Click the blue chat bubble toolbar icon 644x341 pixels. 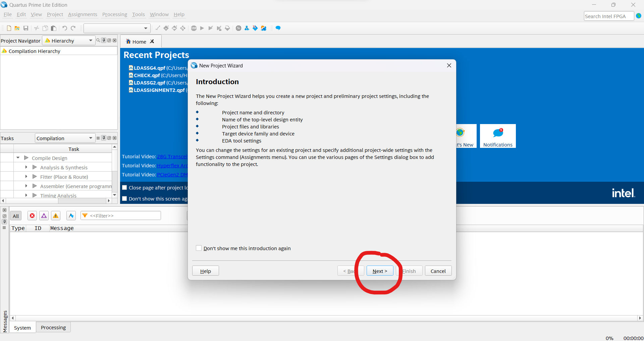pyautogui.click(x=278, y=28)
